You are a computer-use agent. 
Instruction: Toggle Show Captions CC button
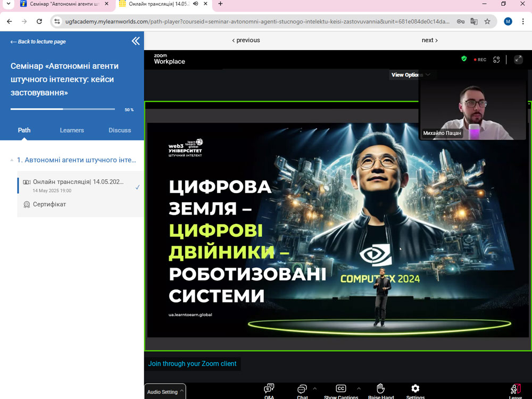(341, 389)
